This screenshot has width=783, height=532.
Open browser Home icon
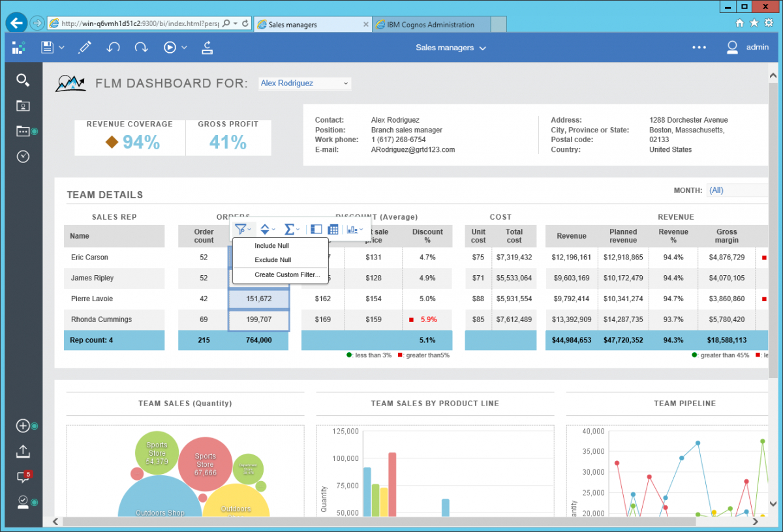(x=739, y=23)
